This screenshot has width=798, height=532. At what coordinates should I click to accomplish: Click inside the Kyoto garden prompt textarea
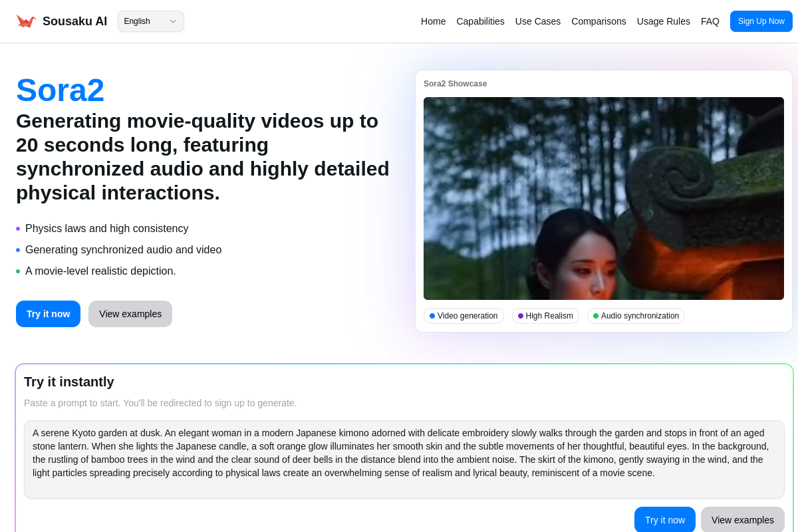[404, 459]
